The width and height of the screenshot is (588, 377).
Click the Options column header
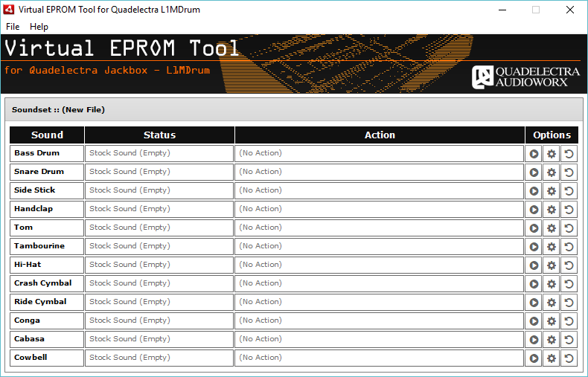[x=552, y=135]
